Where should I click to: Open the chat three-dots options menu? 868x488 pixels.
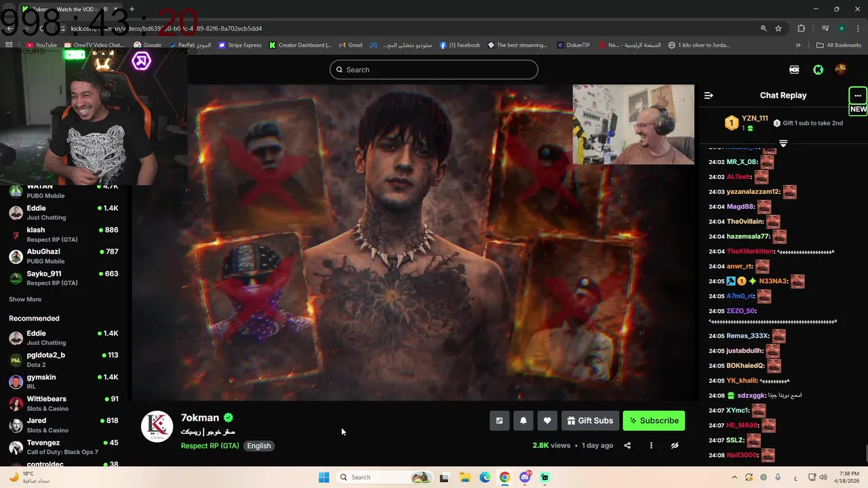pyautogui.click(x=858, y=96)
